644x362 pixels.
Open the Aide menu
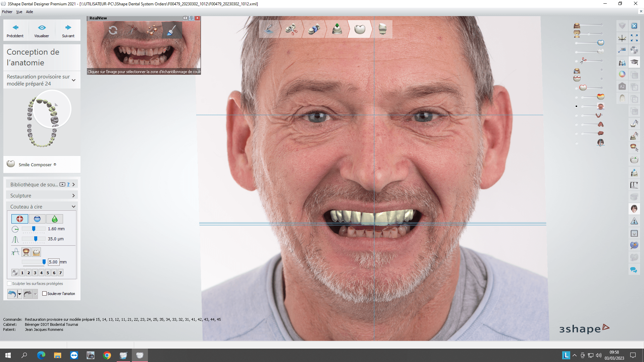[x=30, y=12]
